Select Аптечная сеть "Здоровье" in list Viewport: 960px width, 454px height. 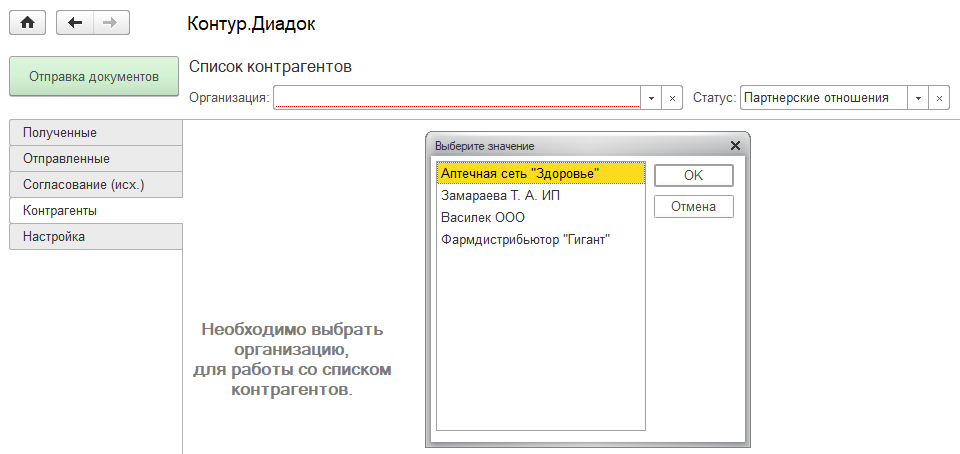click(541, 173)
